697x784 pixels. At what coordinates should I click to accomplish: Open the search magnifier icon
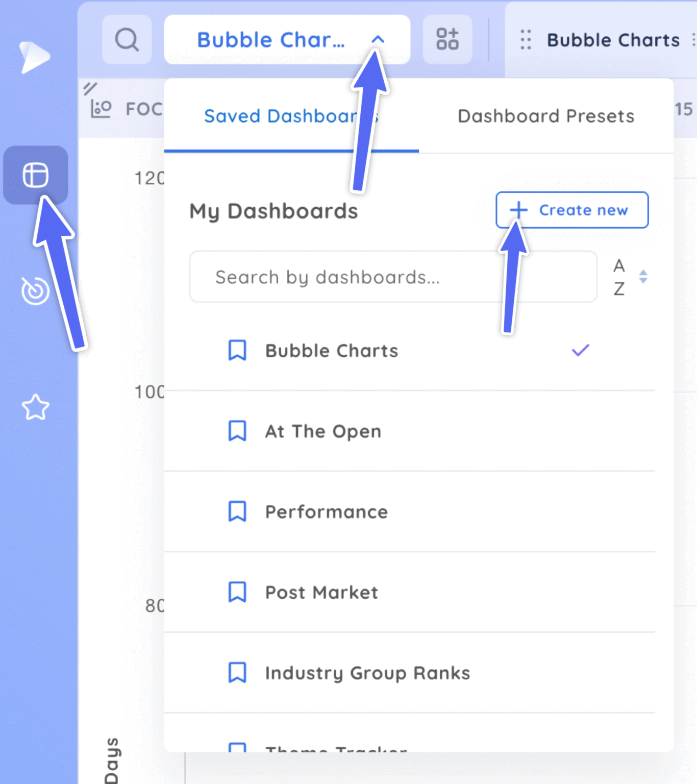pyautogui.click(x=127, y=39)
